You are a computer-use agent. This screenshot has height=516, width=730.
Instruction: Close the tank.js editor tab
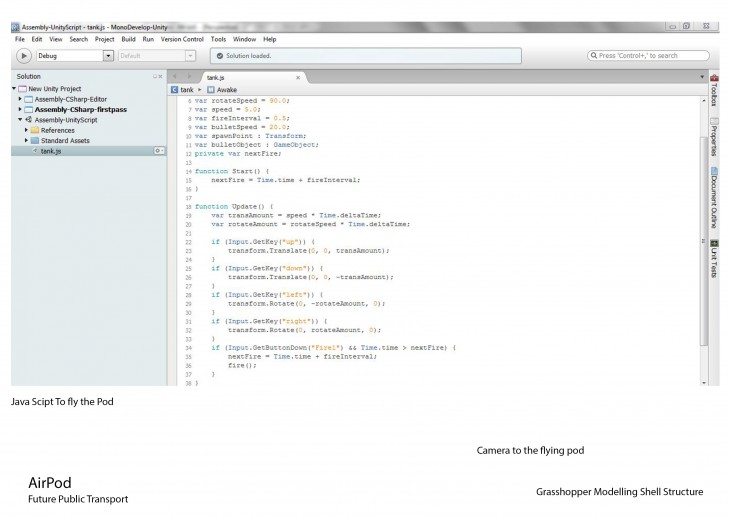tap(298, 77)
